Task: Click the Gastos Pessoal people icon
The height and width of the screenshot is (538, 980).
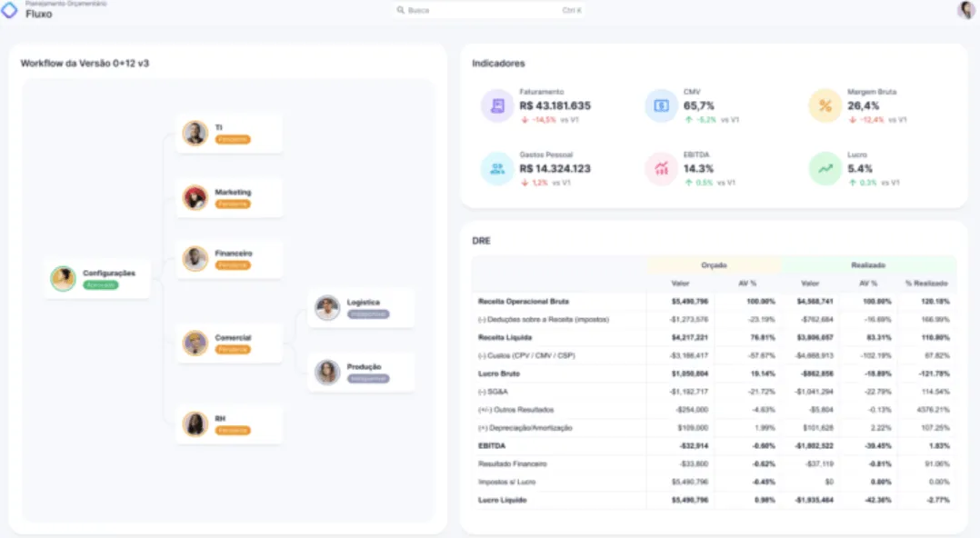Action: click(x=497, y=169)
